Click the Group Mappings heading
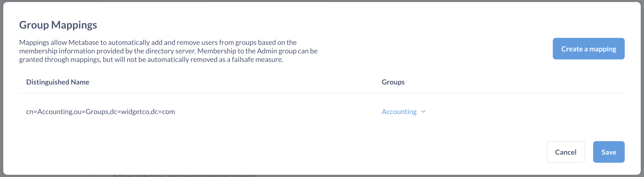The height and width of the screenshot is (177, 644). pyautogui.click(x=58, y=25)
